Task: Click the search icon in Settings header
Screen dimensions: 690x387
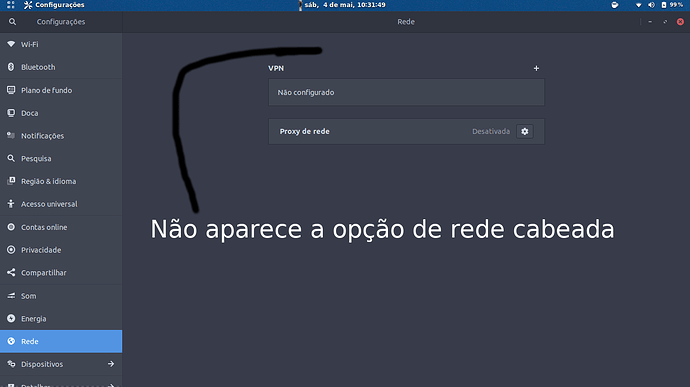Action: 12,22
